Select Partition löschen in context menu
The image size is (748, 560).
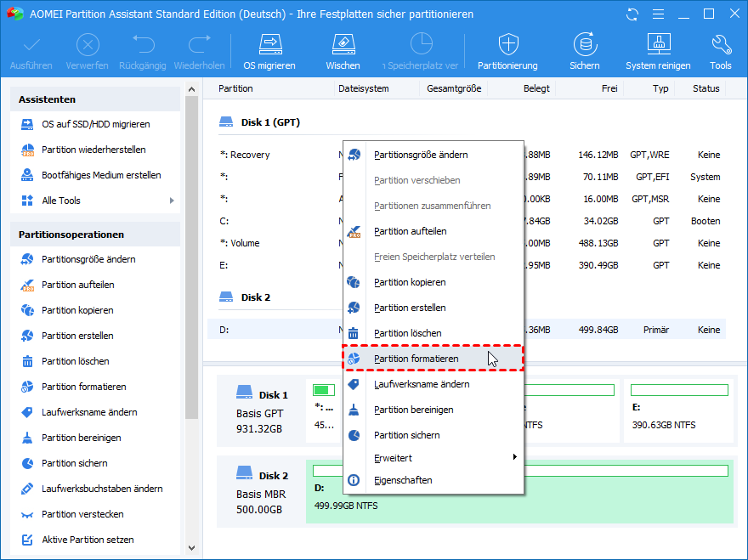407,333
